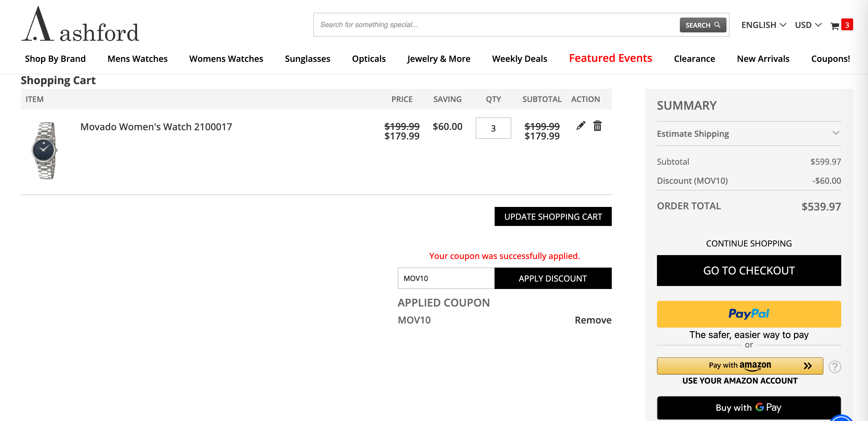Screen dimensions: 868x421
Task: Click GO TO CHECKOUT
Action: tap(749, 270)
